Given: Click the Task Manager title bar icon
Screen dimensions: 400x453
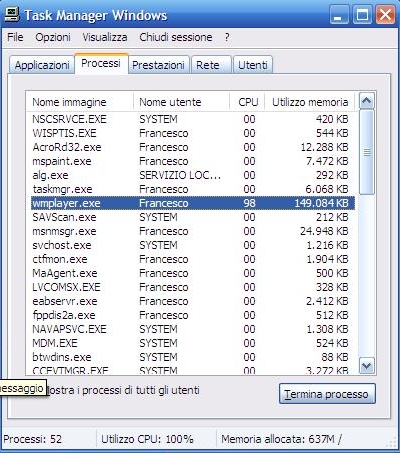Looking at the screenshot, I should coord(11,15).
